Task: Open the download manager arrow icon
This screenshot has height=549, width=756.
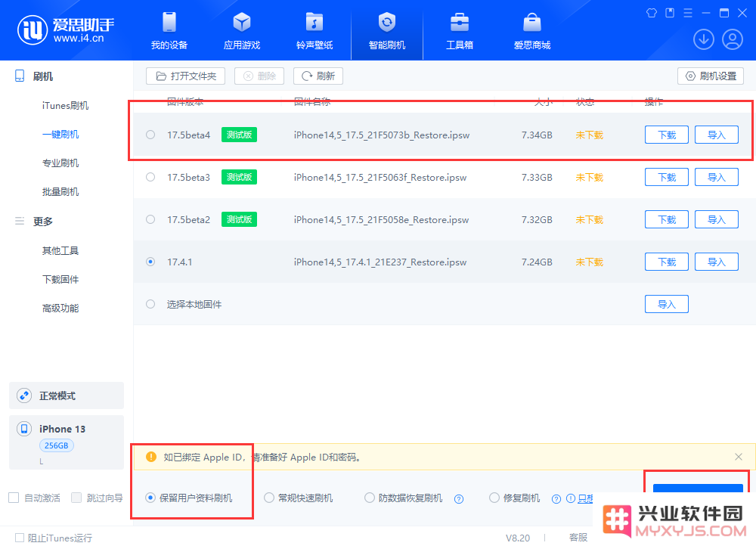Action: point(703,39)
